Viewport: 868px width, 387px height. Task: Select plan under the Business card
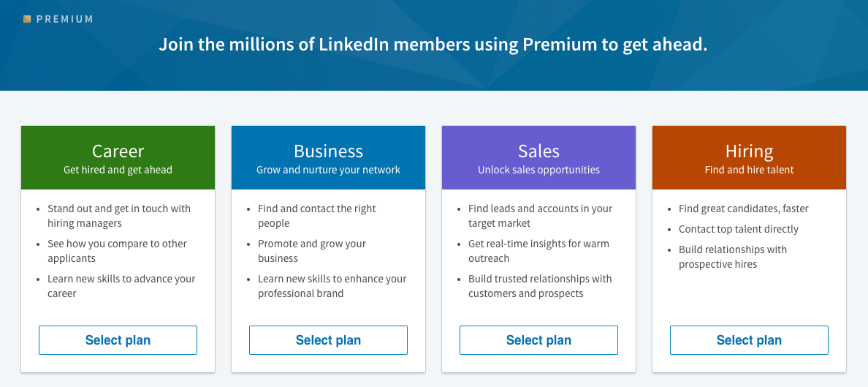[328, 340]
